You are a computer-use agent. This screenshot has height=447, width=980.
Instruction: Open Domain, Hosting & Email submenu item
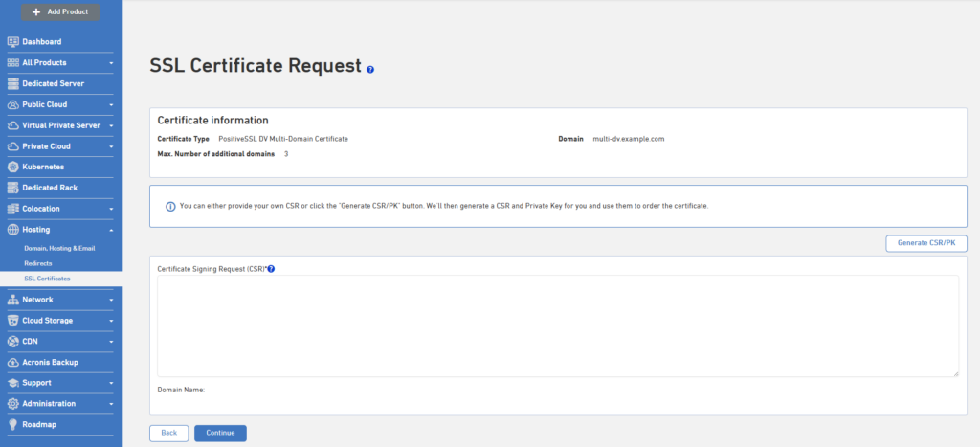[x=59, y=248]
